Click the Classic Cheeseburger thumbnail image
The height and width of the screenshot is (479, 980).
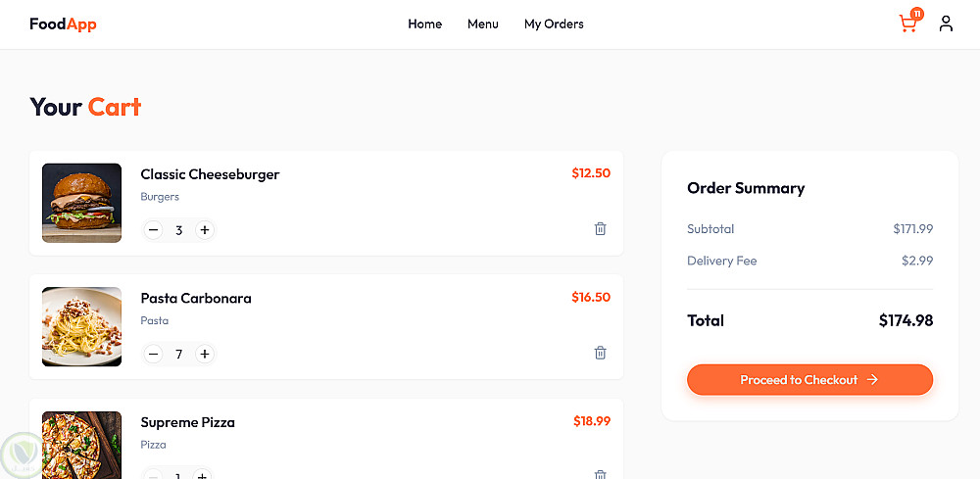81,203
